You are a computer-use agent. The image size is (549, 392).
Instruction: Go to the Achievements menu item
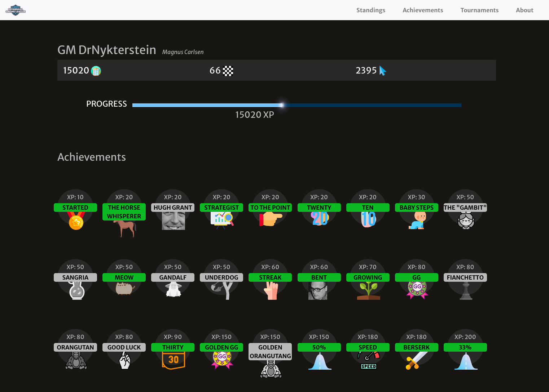[422, 10]
